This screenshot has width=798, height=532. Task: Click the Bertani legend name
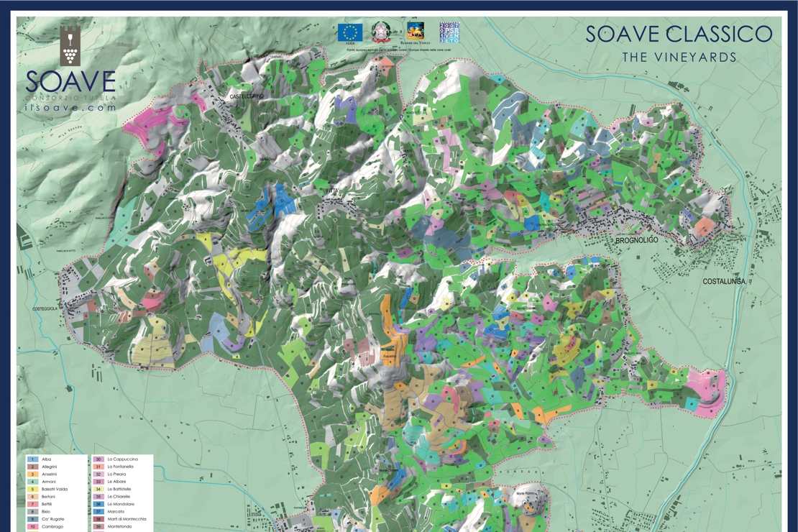pyautogui.click(x=48, y=497)
